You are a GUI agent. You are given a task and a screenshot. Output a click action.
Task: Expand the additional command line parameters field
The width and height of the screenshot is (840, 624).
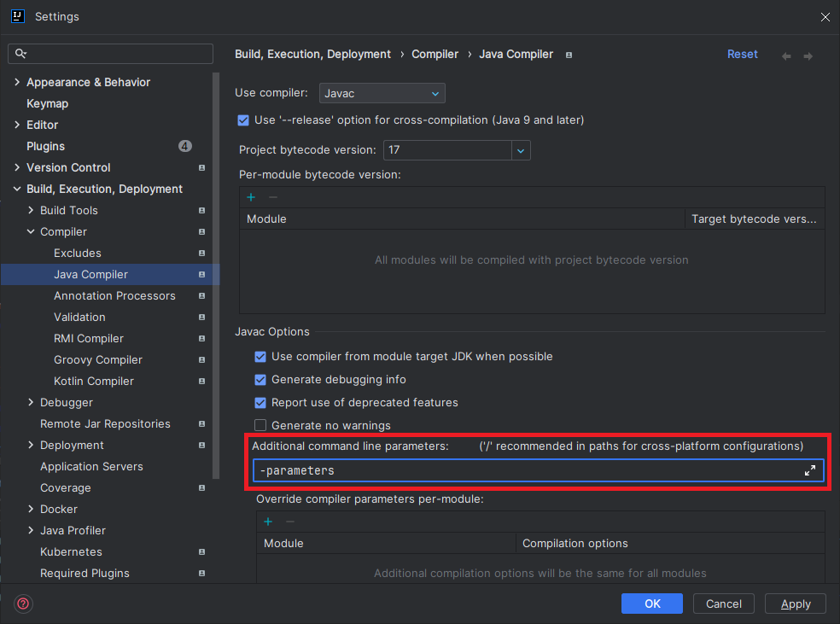pos(810,470)
